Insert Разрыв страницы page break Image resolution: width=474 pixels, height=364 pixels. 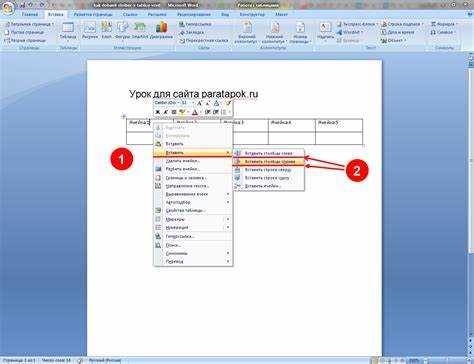pos(25,40)
